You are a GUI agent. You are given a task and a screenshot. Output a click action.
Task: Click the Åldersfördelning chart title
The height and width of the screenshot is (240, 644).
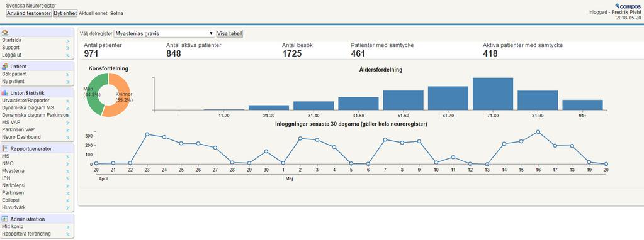[x=380, y=70]
